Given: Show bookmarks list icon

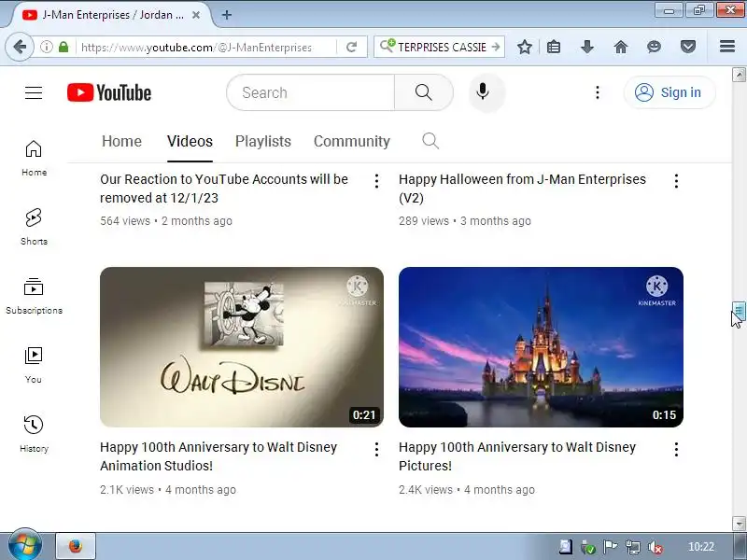Looking at the screenshot, I should pyautogui.click(x=554, y=47).
